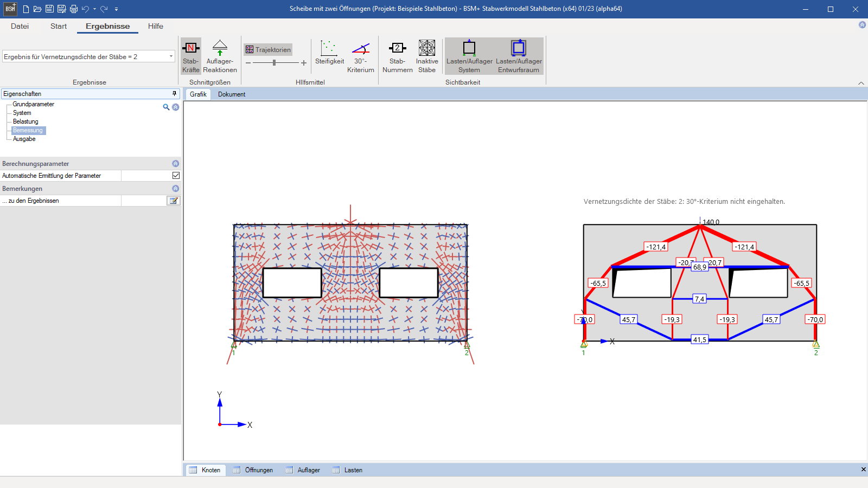Click the Steifigkeit icon
This screenshot has width=868, height=488.
tap(329, 53)
